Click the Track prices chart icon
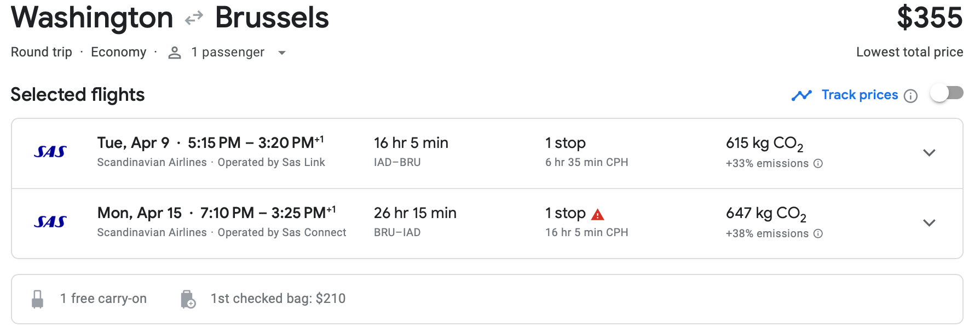The height and width of the screenshot is (332, 980). point(802,95)
